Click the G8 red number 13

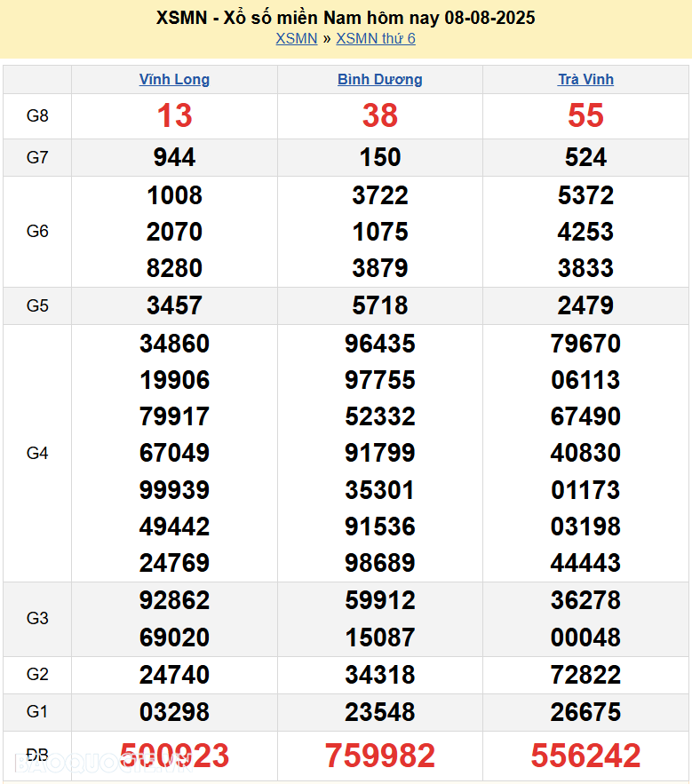174,115
